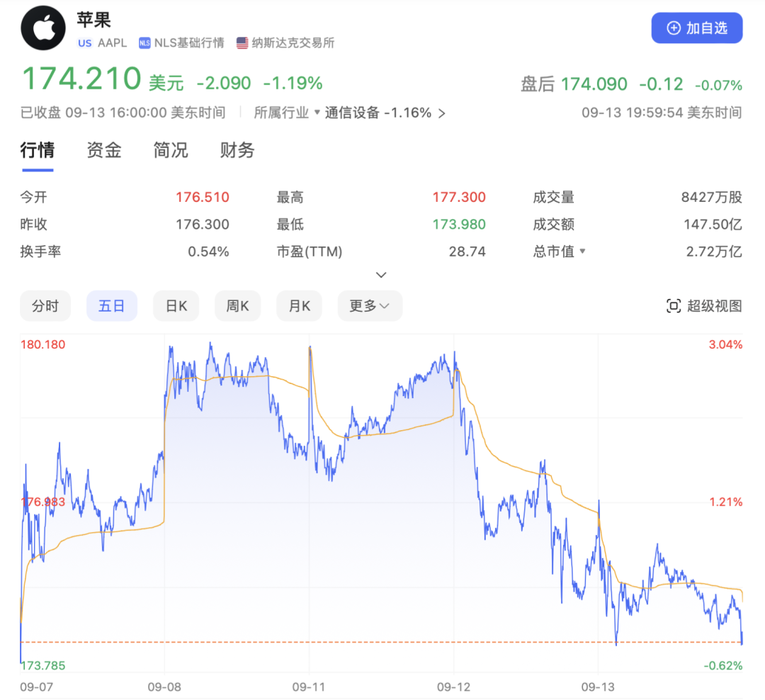Expand more quote details chevron
The width and height of the screenshot is (765, 700).
click(381, 275)
